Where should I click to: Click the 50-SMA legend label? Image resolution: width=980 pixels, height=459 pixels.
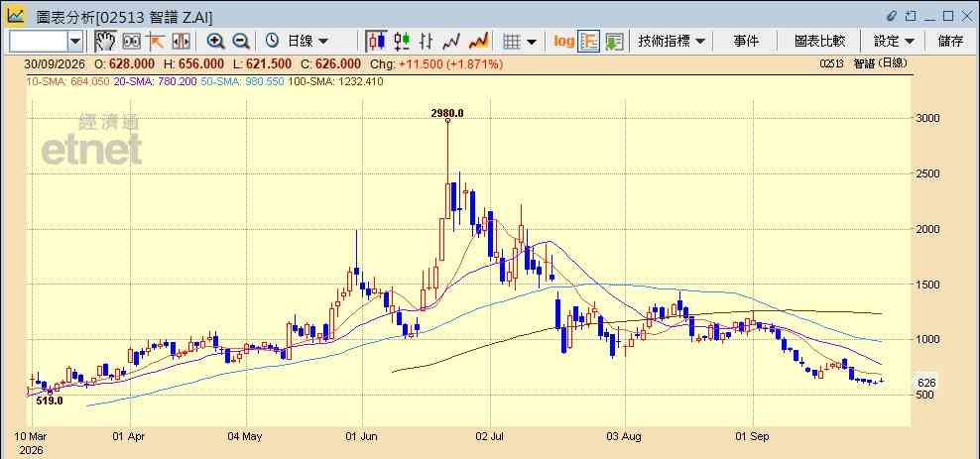tap(242, 81)
